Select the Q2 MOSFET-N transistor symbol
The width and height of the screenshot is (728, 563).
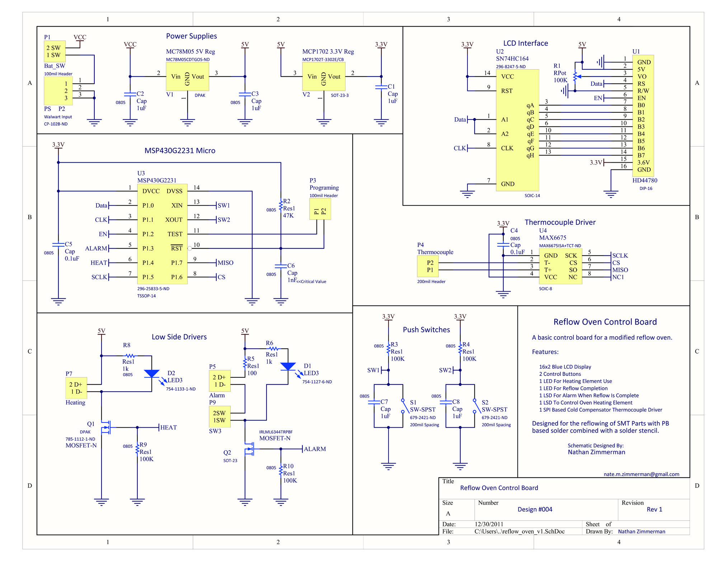(x=250, y=449)
